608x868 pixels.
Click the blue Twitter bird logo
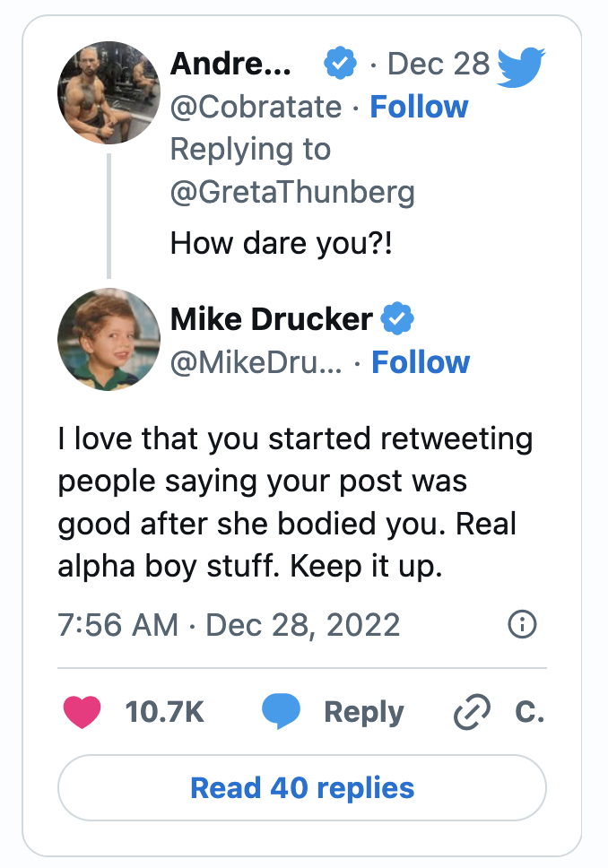(x=521, y=67)
